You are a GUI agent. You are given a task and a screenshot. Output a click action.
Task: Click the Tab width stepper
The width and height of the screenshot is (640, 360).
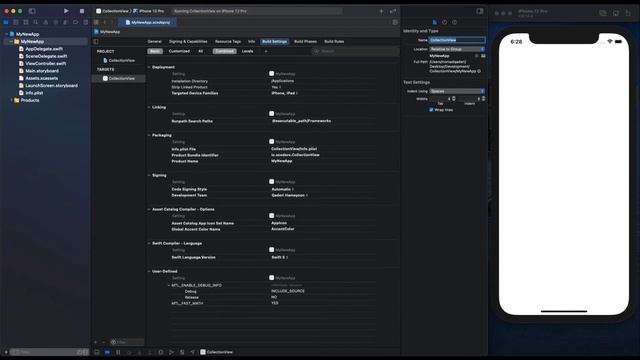coord(454,99)
